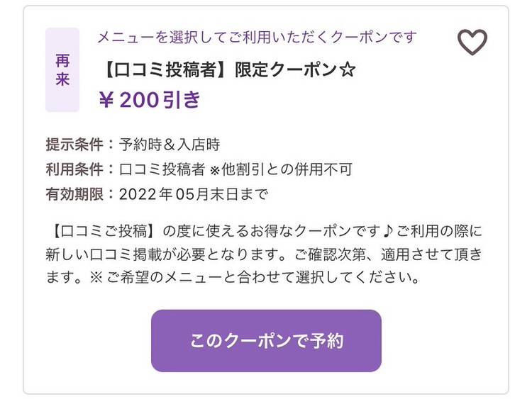Click the メニューを選択してご利用いただくクーポンです notice
532x399 pixels.
coord(257,37)
